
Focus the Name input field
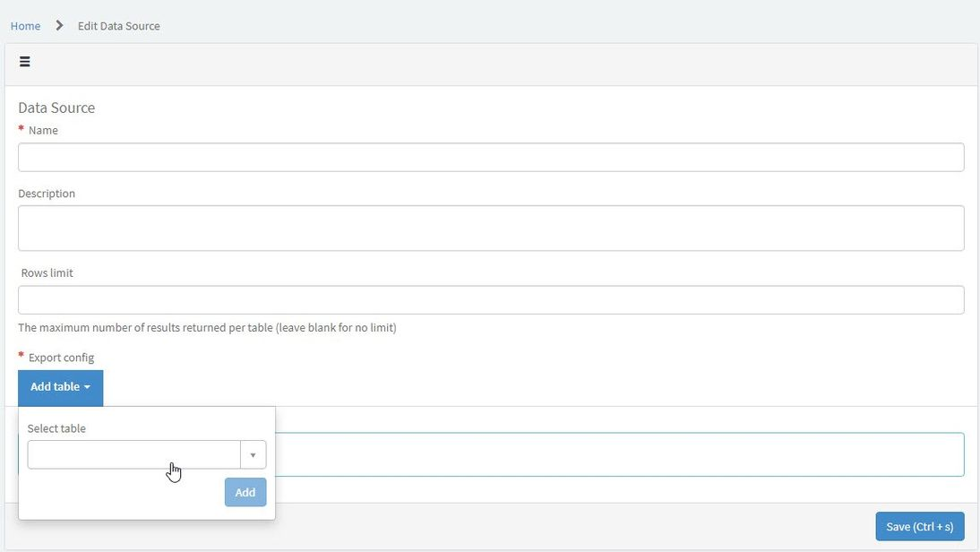pyautogui.click(x=491, y=157)
